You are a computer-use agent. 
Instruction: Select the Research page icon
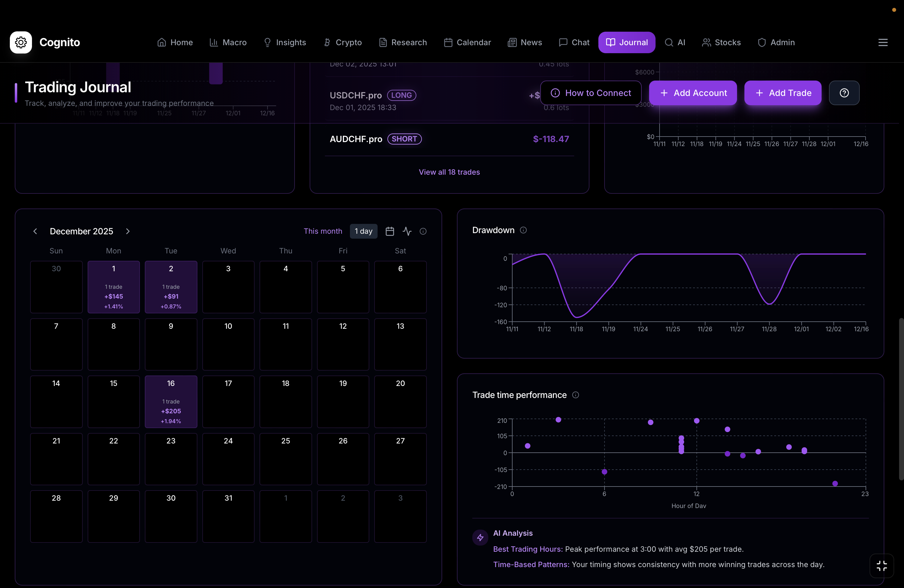(383, 42)
